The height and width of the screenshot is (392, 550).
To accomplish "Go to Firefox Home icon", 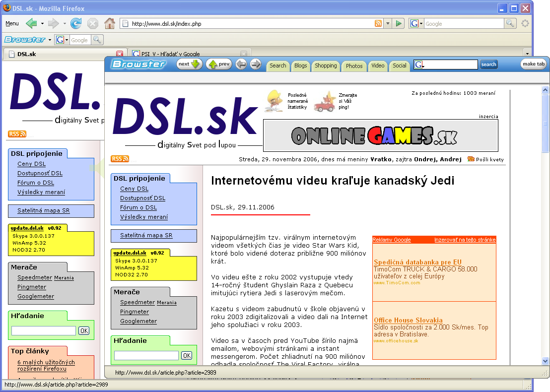I will pyautogui.click(x=110, y=23).
